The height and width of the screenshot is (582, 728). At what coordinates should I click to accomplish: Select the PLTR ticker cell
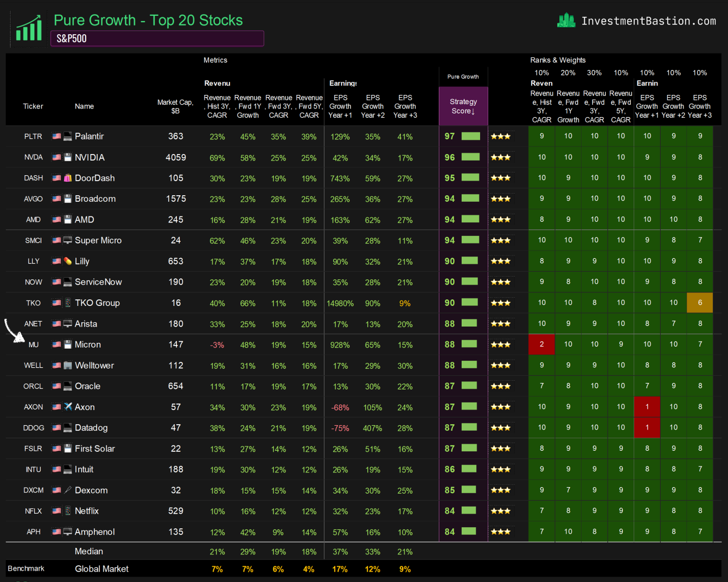point(33,137)
